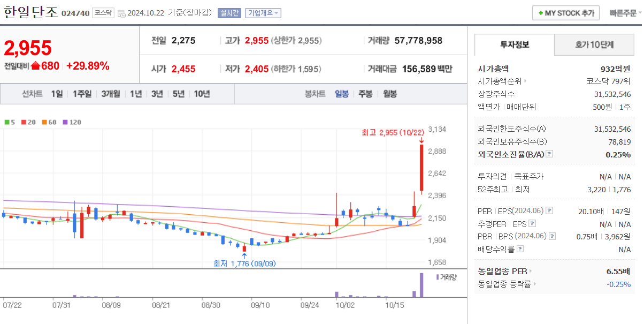Select the 주봉 candle chart

[x=365, y=94]
